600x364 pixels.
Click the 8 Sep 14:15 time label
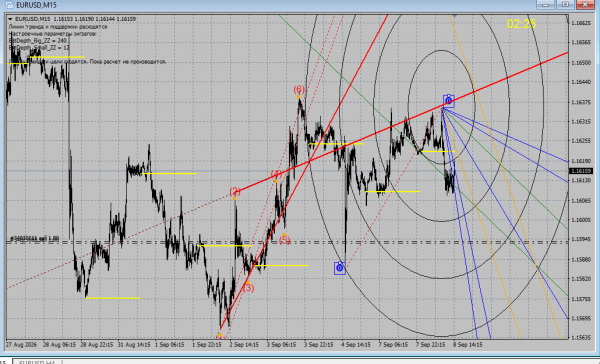coord(468,344)
